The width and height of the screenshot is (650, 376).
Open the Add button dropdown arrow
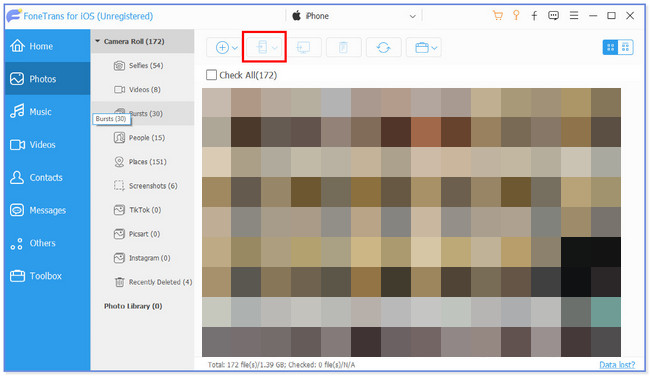point(235,48)
